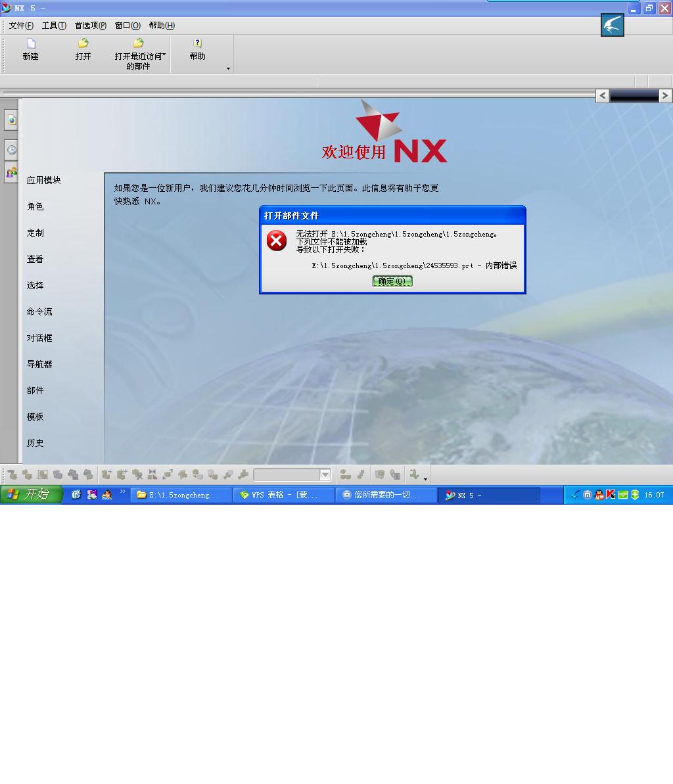Open the 工具(T) menu
673x784 pixels.
54,26
